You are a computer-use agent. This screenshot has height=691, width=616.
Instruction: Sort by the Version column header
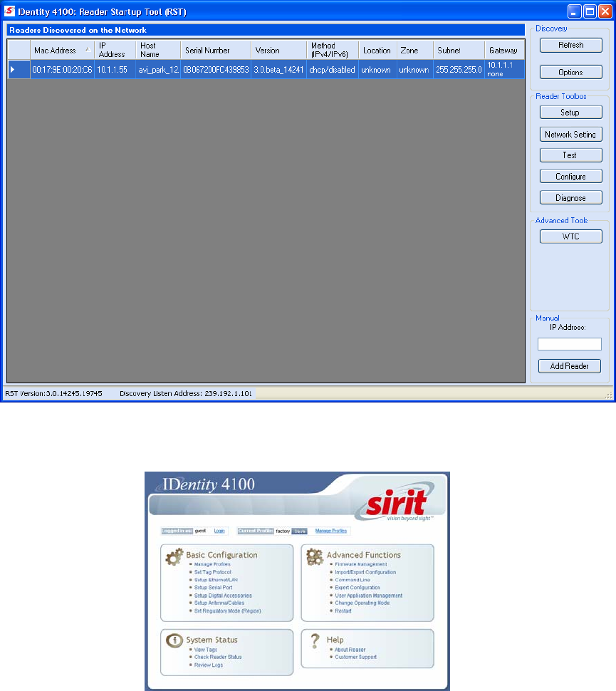(279, 50)
